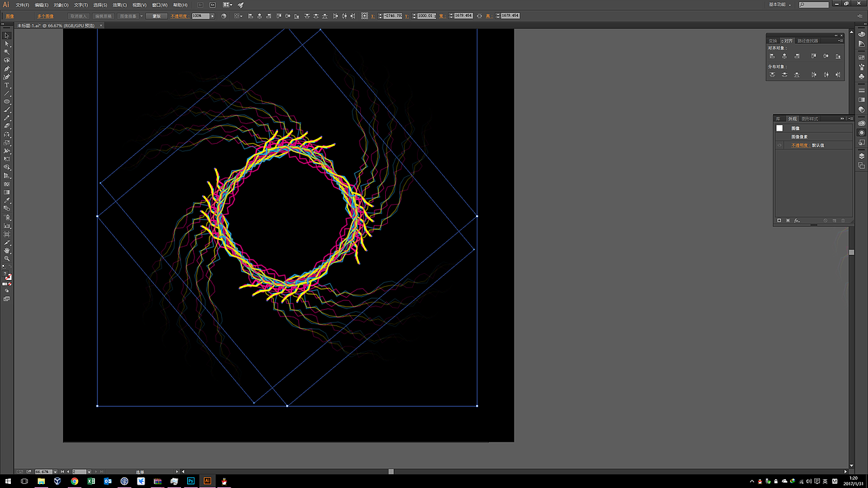Open the Swatches panel from the dock
This screenshot has width=868, height=488.
(861, 58)
